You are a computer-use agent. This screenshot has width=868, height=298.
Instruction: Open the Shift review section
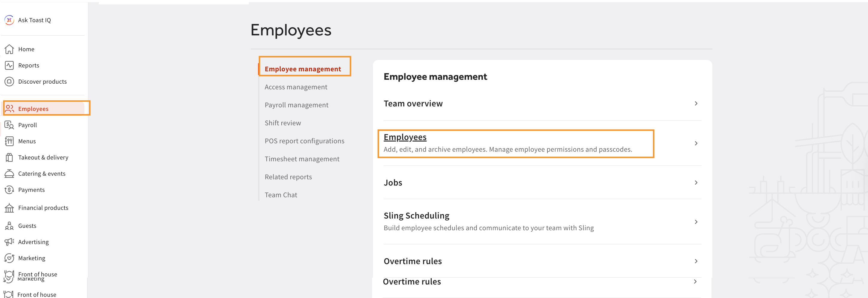click(282, 123)
